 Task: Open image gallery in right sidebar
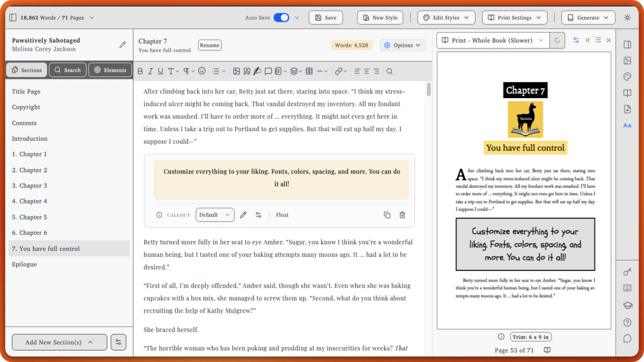click(627, 61)
